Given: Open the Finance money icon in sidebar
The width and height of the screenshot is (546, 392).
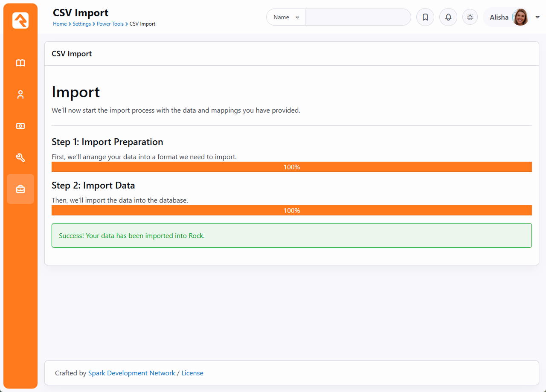Looking at the screenshot, I should (x=20, y=126).
